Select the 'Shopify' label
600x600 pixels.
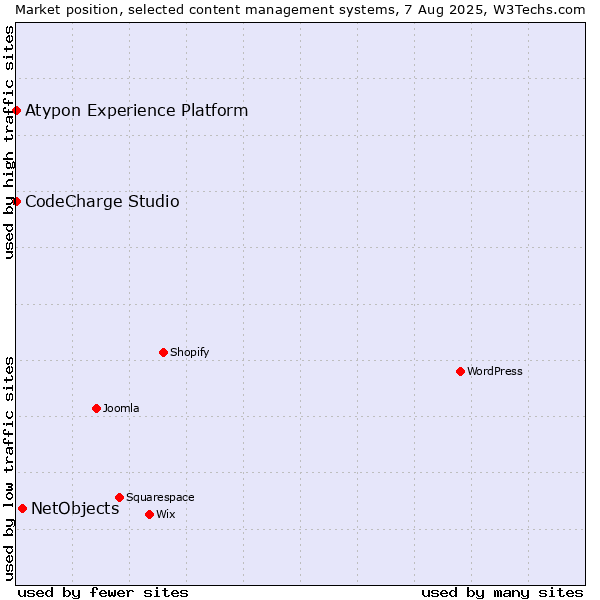[189, 352]
